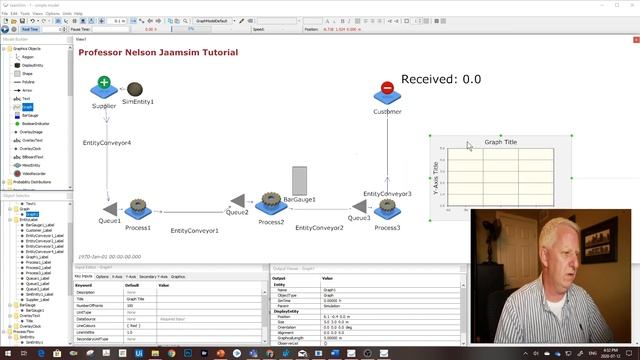Screen dimensions: 640x360
Task: Select Shape in Model Builder palette
Action: coord(27,74)
